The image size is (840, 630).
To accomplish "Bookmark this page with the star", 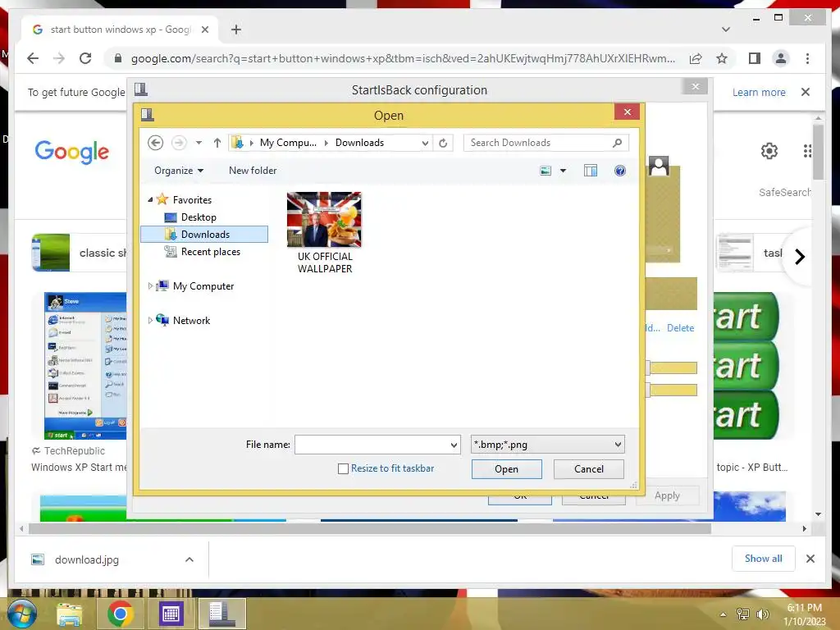I will click(722, 58).
